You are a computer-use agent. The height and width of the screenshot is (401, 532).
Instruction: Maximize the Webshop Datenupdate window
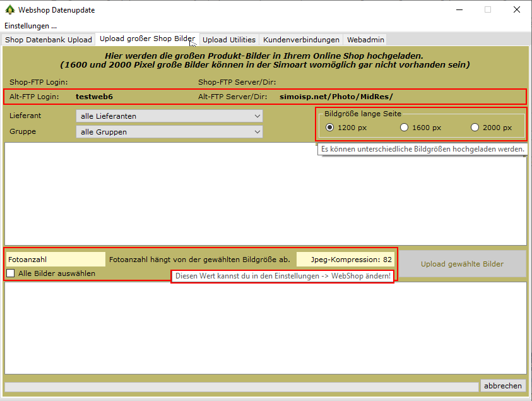pos(487,10)
